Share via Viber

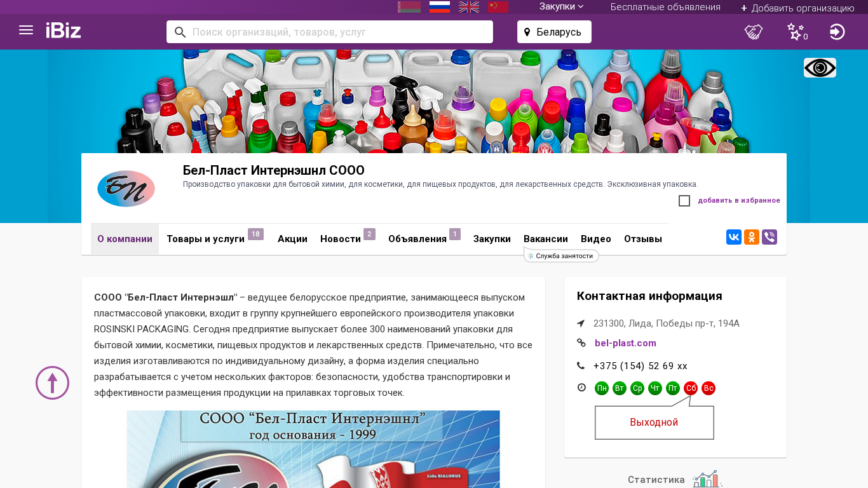[770, 237]
